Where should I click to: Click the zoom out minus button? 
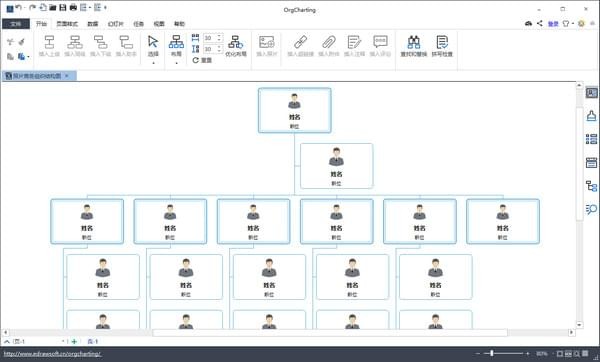click(478, 354)
